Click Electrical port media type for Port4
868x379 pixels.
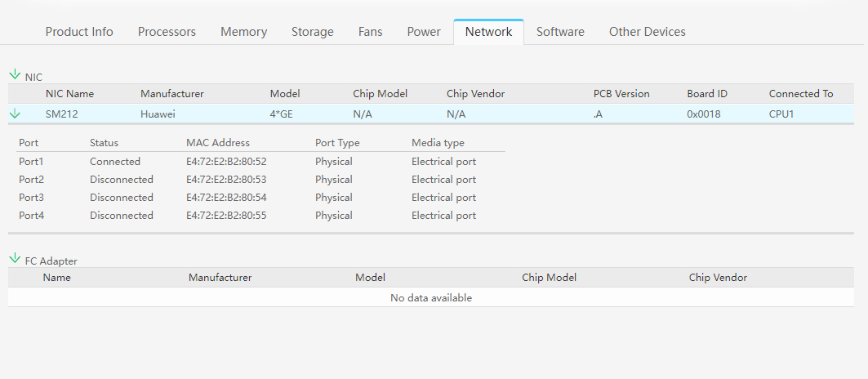(x=444, y=215)
